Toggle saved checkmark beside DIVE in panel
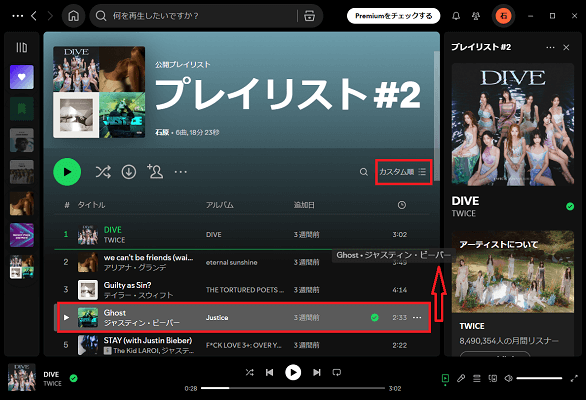 (x=570, y=206)
